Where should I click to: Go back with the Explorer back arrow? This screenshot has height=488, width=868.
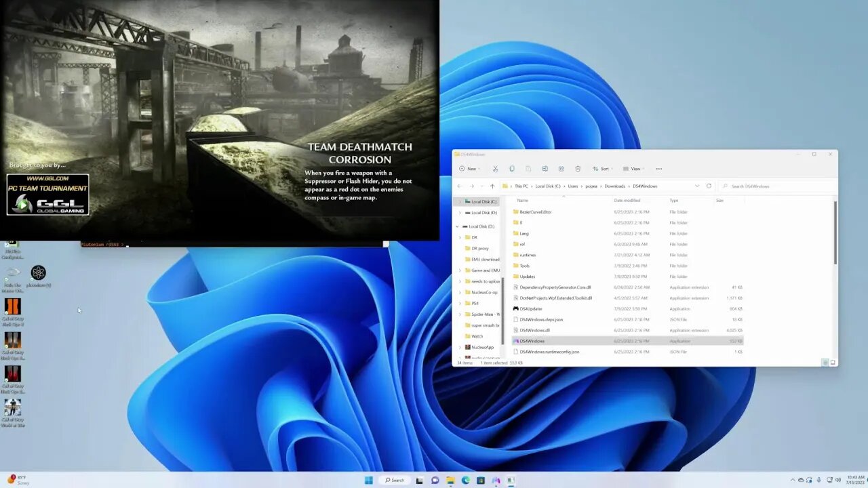tap(460, 186)
